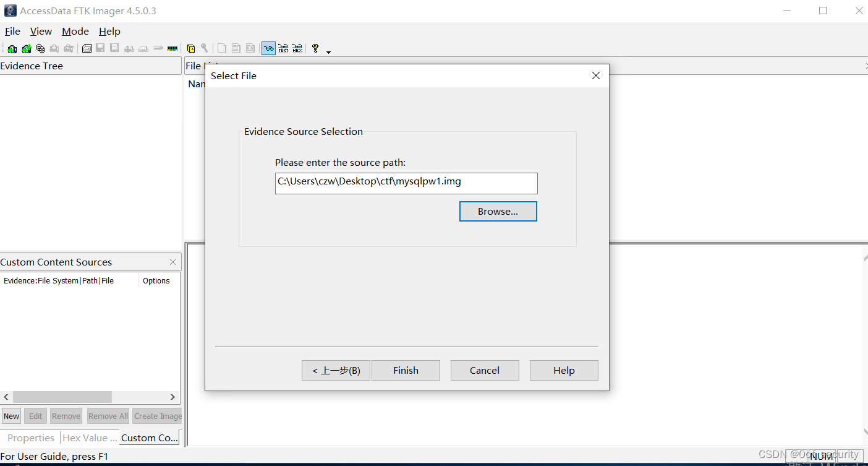Click Evidence:File System|Path|File column header
868x466 pixels.
click(x=69, y=280)
